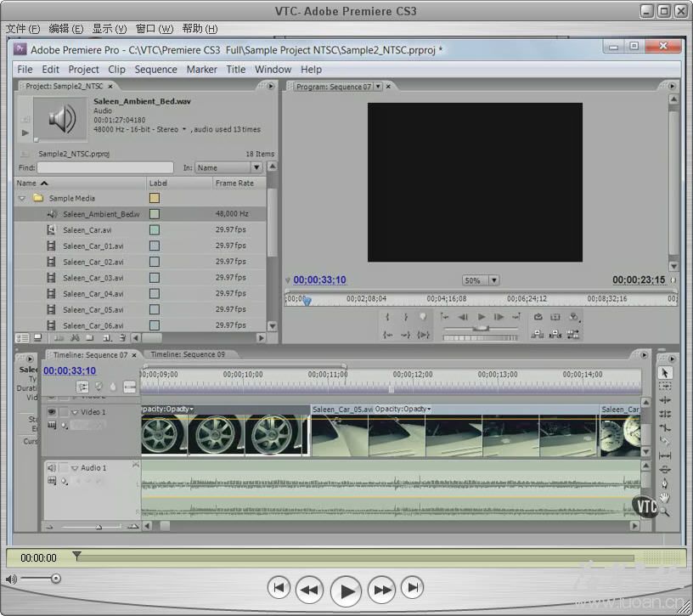
Task: Open Project panel flyout menu arrow
Action: (270, 86)
